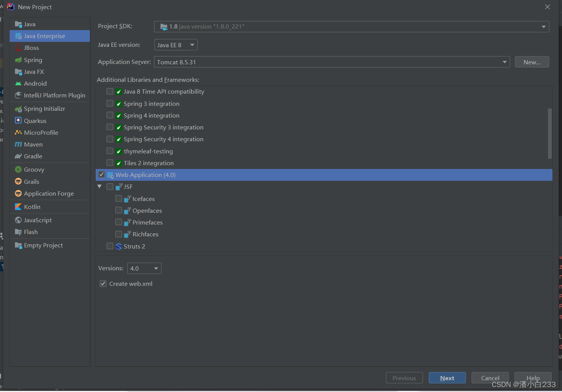Enable the Struts 2 checkbox
The height and width of the screenshot is (392, 562).
point(110,246)
